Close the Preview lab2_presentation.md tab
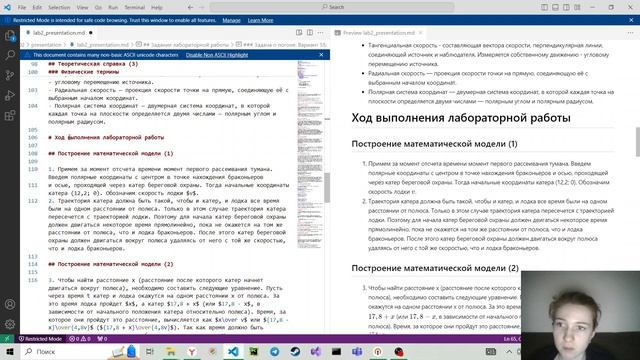This screenshot has height=360, width=640. [x=420, y=33]
